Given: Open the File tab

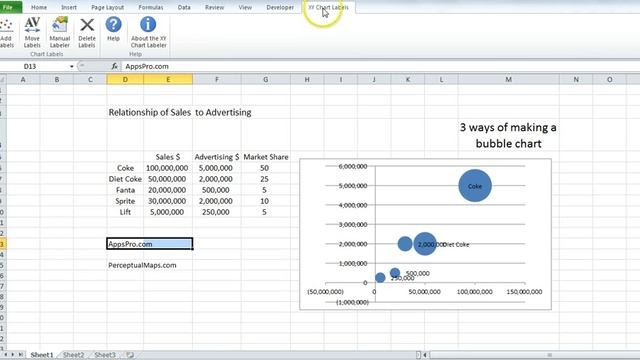Looking at the screenshot, I should tap(8, 7).
